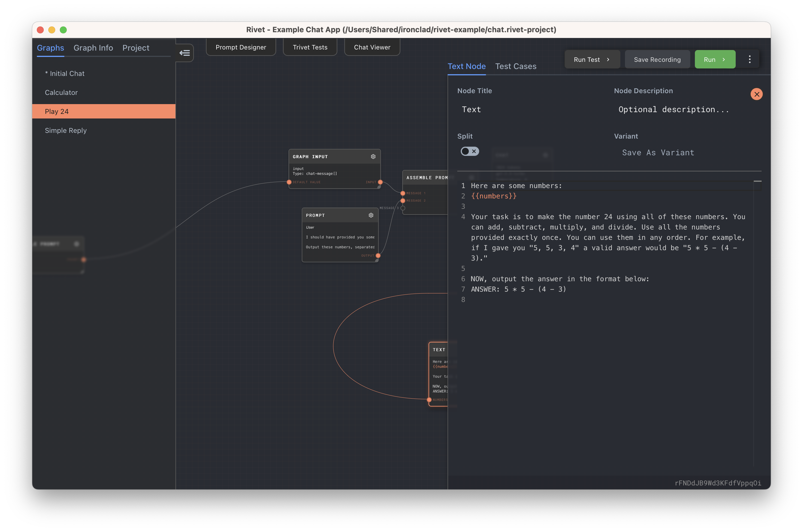Screen dimensions: 803x532
Task: Collapse the sidebar with the arrow icon
Action: (185, 53)
